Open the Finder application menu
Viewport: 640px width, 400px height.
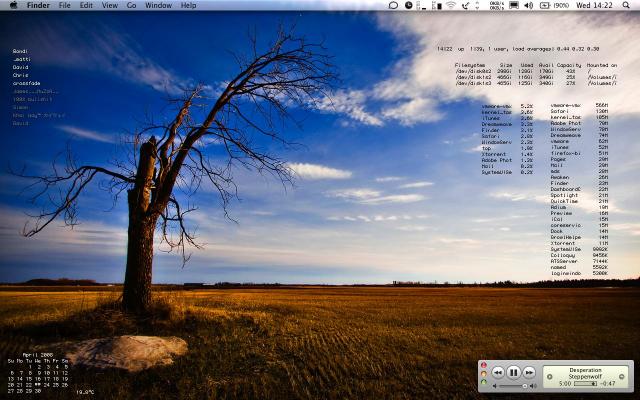[x=38, y=5]
